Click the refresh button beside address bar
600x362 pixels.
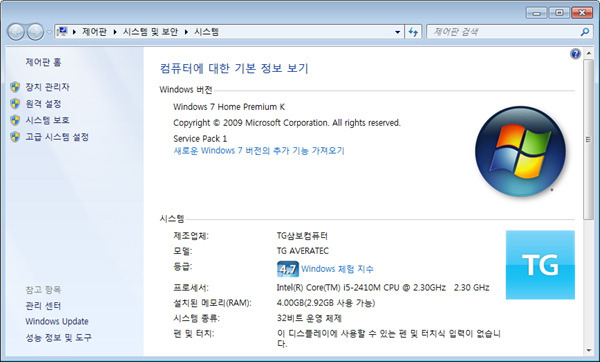point(413,32)
